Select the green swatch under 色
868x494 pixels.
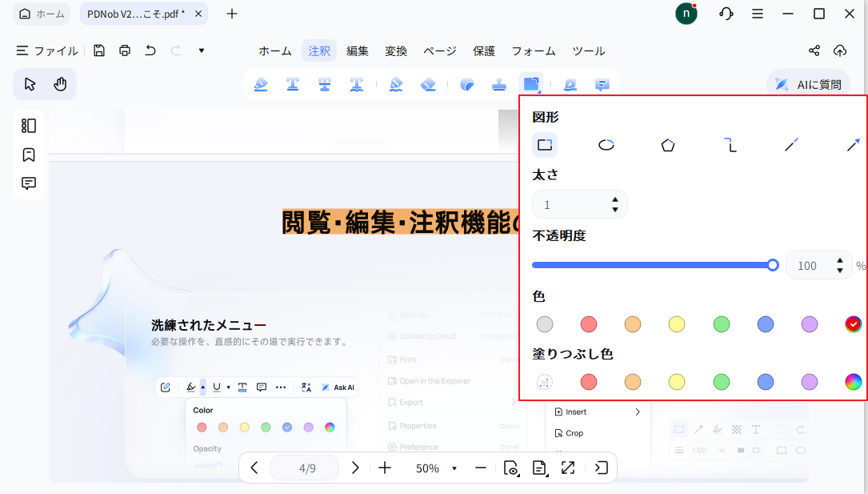(x=721, y=324)
